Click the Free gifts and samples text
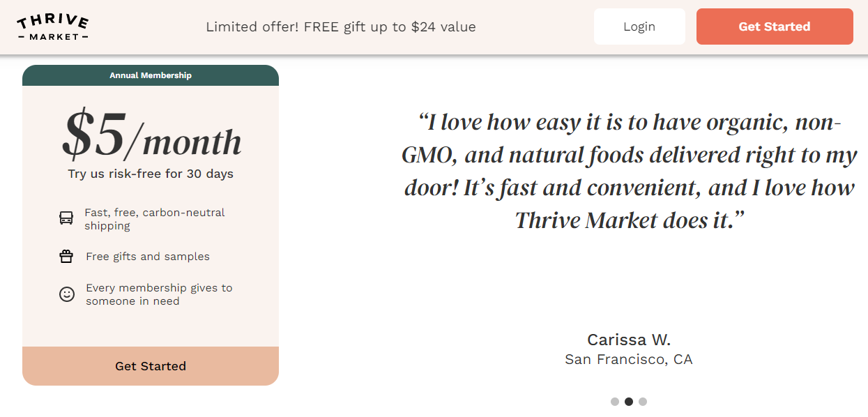 (148, 257)
